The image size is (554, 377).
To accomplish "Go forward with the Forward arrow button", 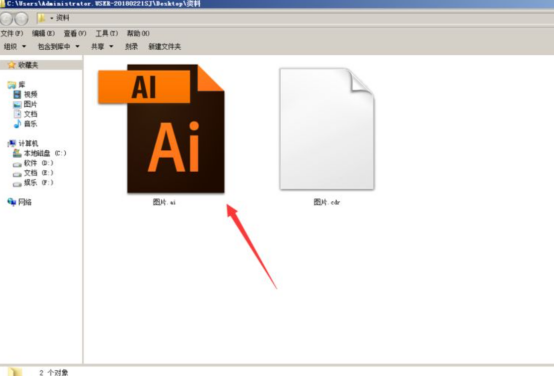I will coord(22,18).
